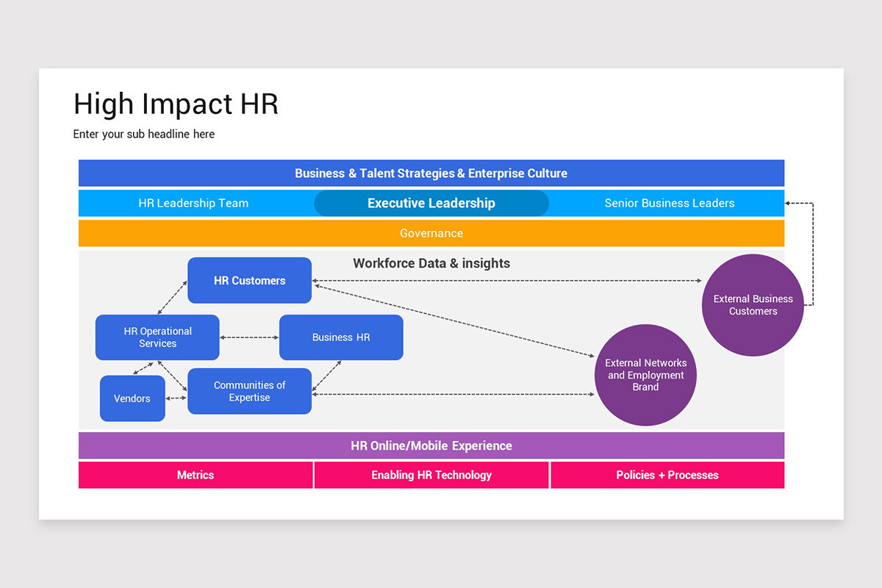The width and height of the screenshot is (882, 588).
Task: Select the purple HR Online/Mobile Experience color band
Action: pos(431,445)
